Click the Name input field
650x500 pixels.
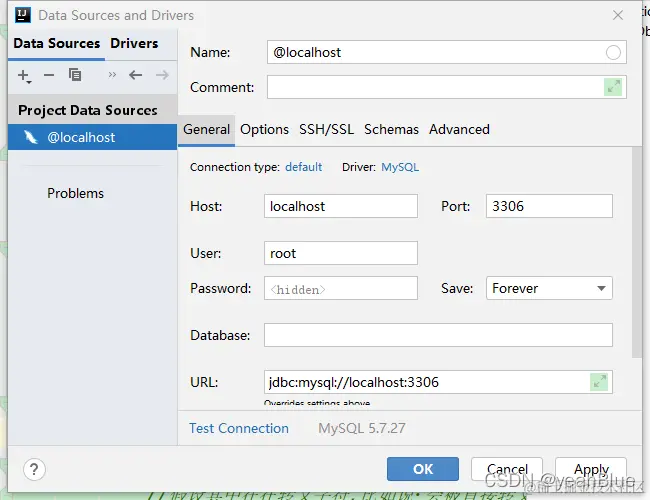446,52
